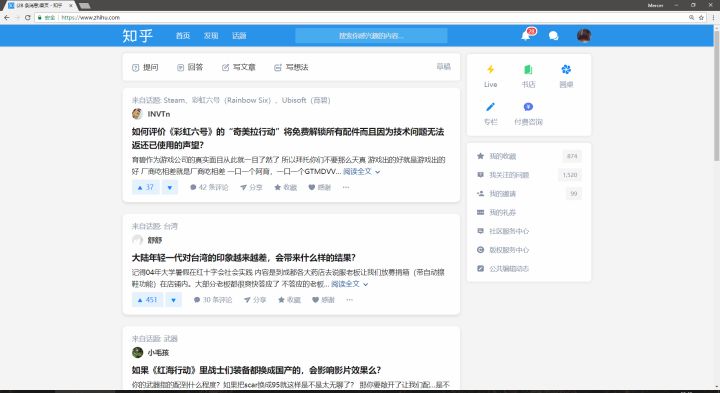
Task: Downvote the 彩虹六号 answer
Action: tap(169, 187)
